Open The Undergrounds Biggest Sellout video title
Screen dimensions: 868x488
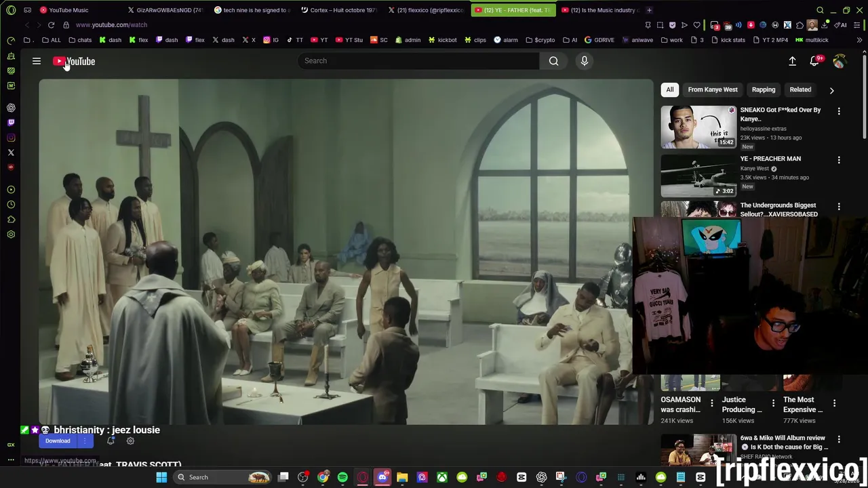(x=779, y=209)
